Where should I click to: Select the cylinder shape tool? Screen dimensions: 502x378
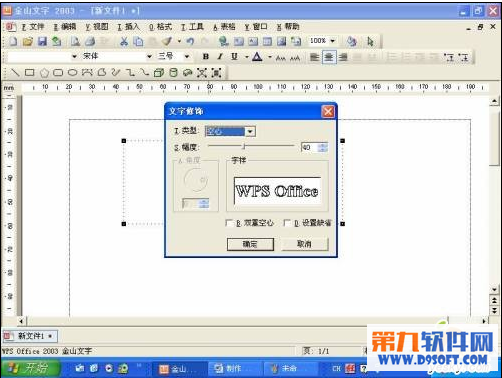click(x=173, y=72)
